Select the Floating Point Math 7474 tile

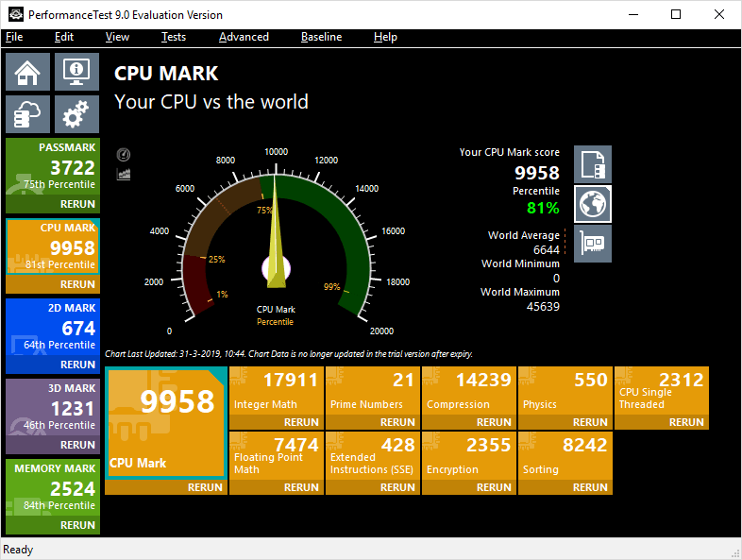point(277,456)
